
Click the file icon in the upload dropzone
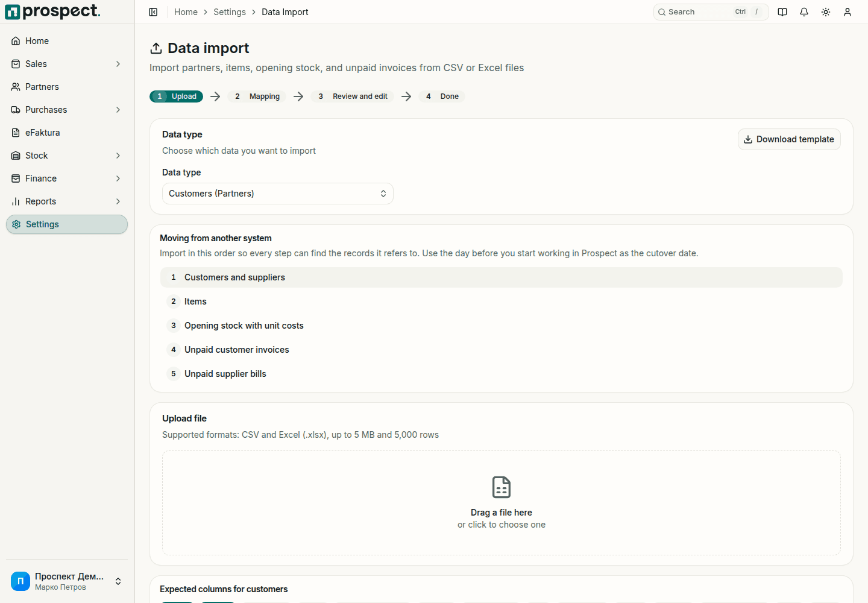[x=502, y=487]
